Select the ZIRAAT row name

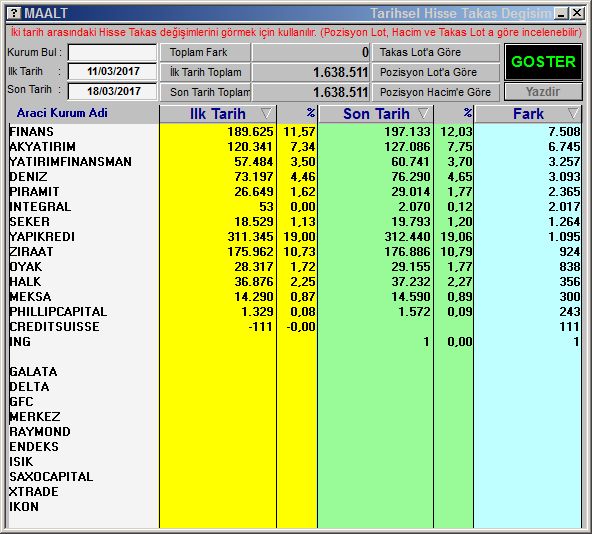pos(31,252)
